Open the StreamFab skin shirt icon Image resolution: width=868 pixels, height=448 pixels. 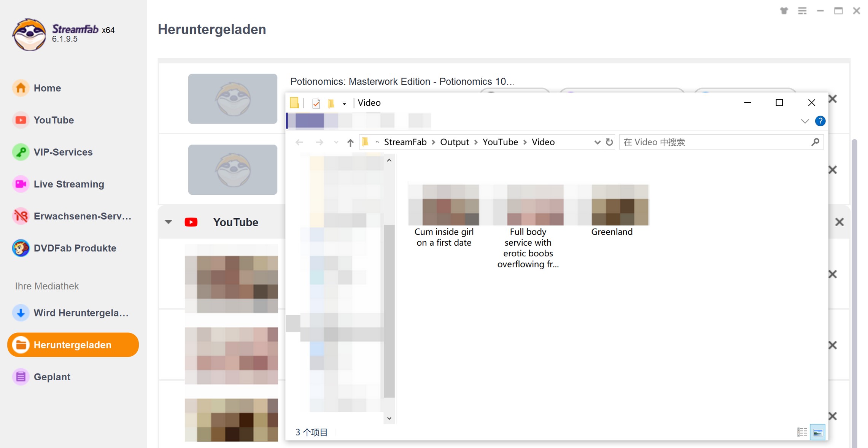(x=784, y=11)
